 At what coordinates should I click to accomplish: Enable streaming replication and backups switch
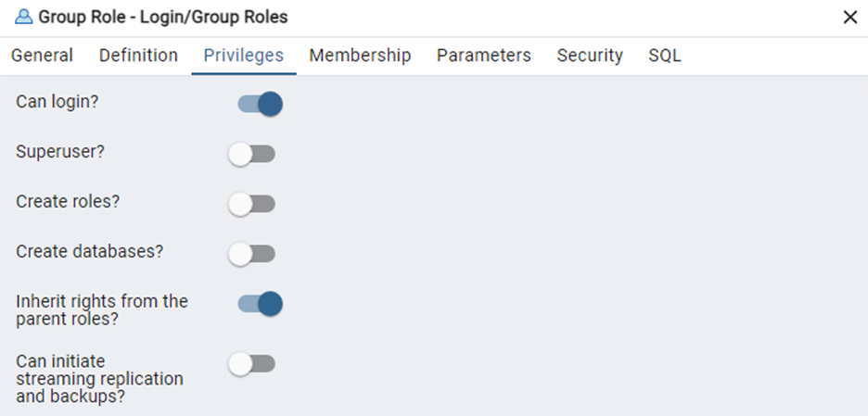coord(252,364)
